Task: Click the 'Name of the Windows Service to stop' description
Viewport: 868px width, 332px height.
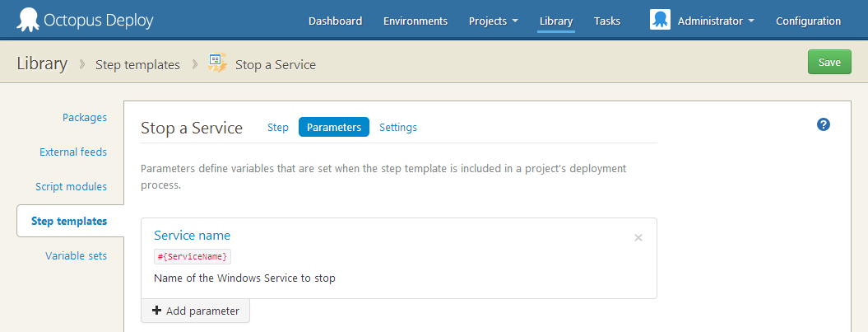Action: pos(244,278)
